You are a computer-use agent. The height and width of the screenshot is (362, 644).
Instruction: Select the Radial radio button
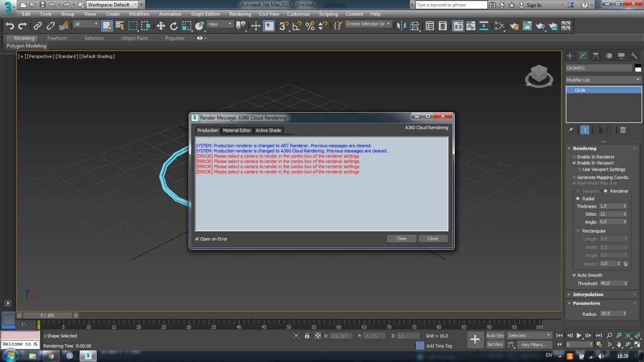tap(578, 199)
